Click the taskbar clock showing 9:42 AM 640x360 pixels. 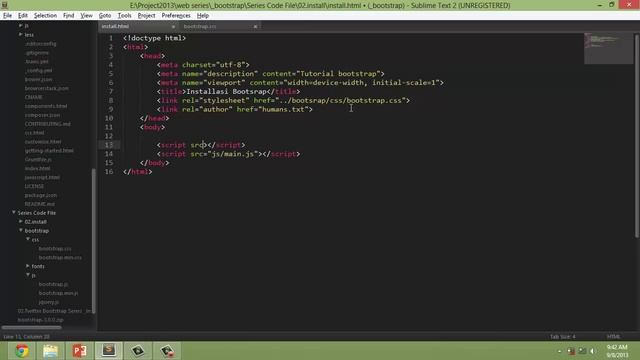[x=617, y=347]
